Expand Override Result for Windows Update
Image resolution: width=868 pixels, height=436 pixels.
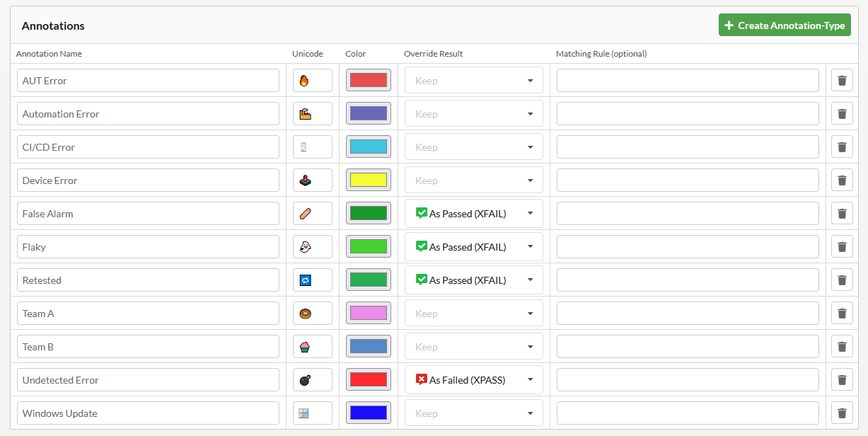point(473,413)
